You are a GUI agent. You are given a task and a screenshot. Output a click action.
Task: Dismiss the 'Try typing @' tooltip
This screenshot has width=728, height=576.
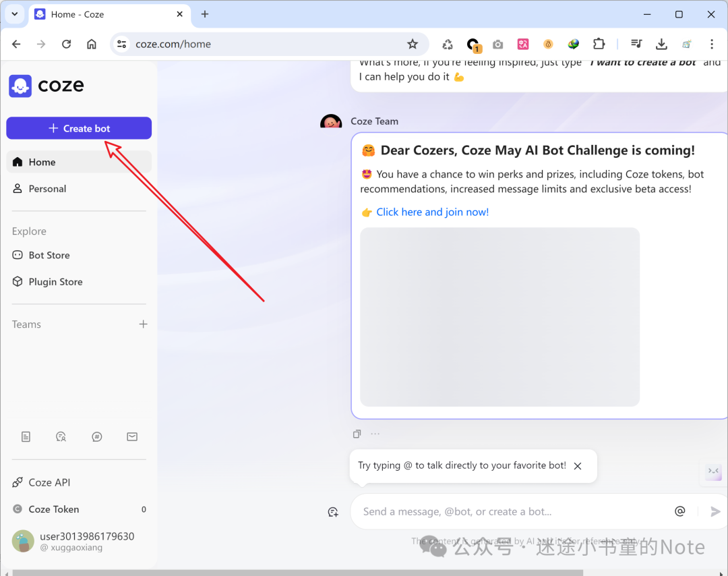tap(578, 466)
